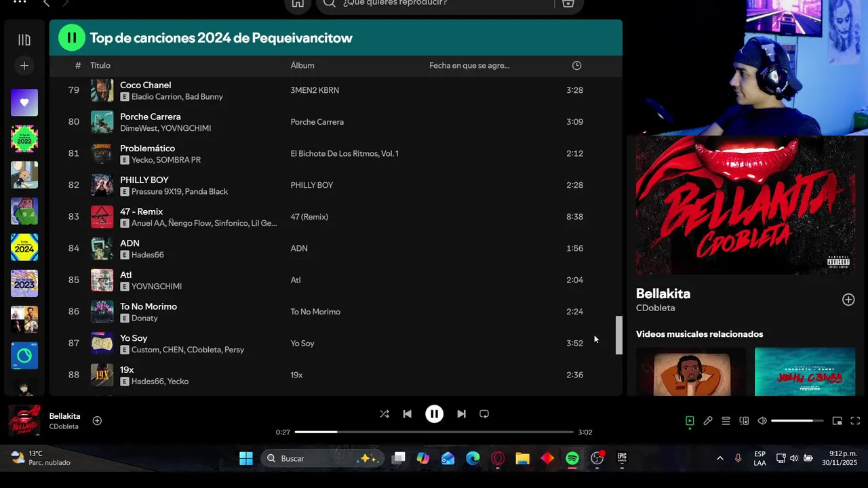Open connect to a device menu
868x488 pixels.
[x=744, y=421]
